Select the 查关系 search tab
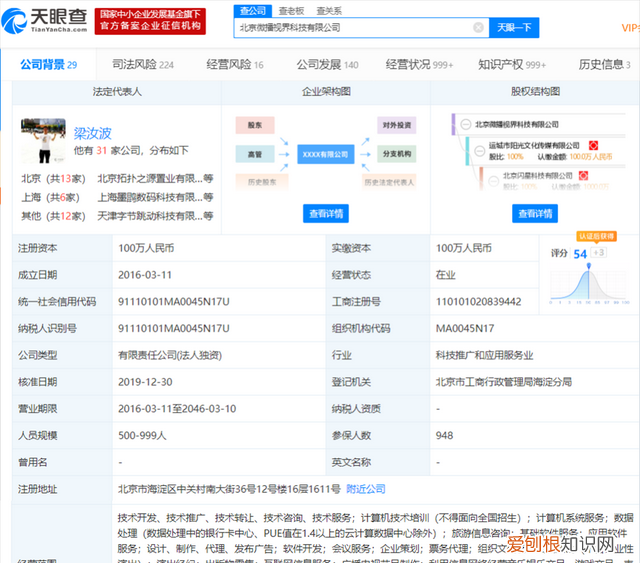The height and width of the screenshot is (563, 640). click(329, 11)
